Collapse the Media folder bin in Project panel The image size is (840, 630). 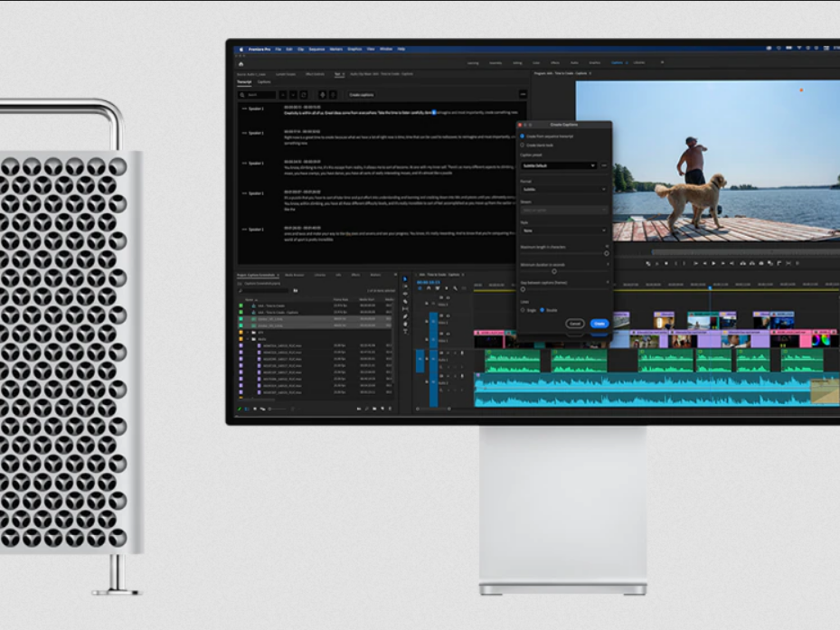click(248, 339)
